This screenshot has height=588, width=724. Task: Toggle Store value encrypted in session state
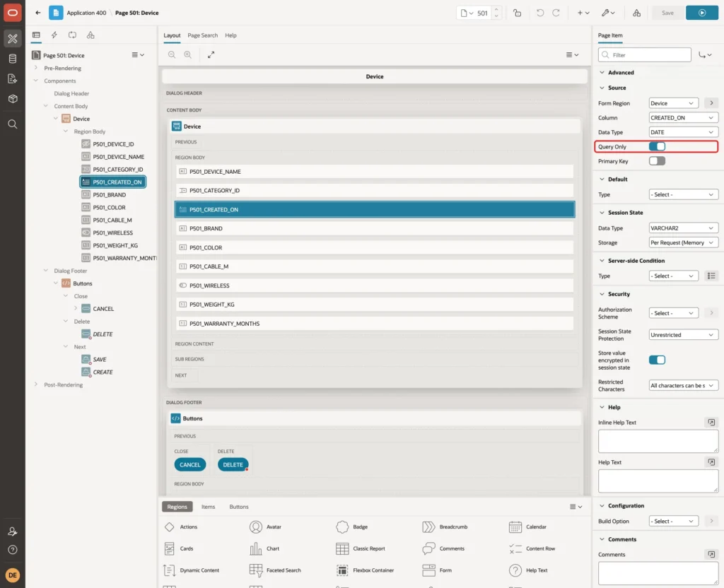[x=657, y=360]
